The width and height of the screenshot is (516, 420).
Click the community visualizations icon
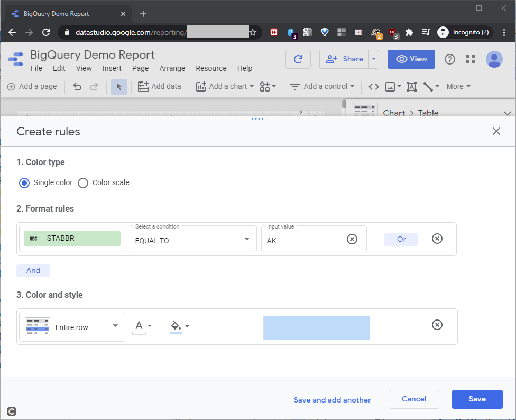pyautogui.click(x=268, y=87)
